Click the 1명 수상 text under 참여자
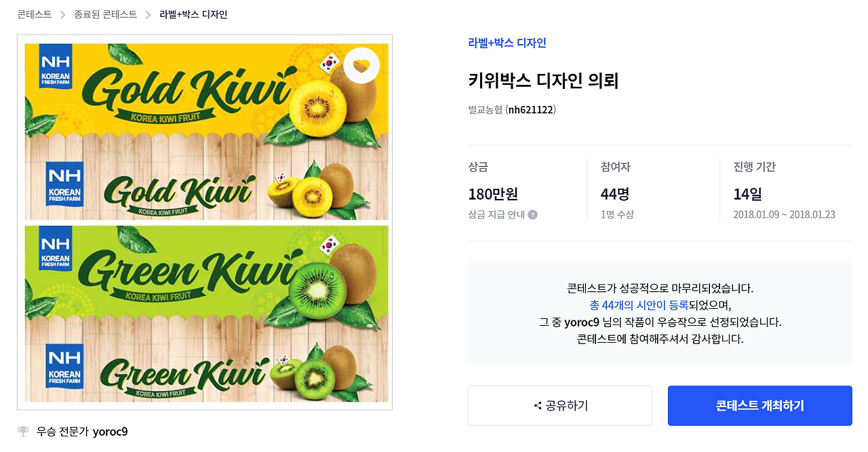The height and width of the screenshot is (452, 868). click(x=617, y=215)
